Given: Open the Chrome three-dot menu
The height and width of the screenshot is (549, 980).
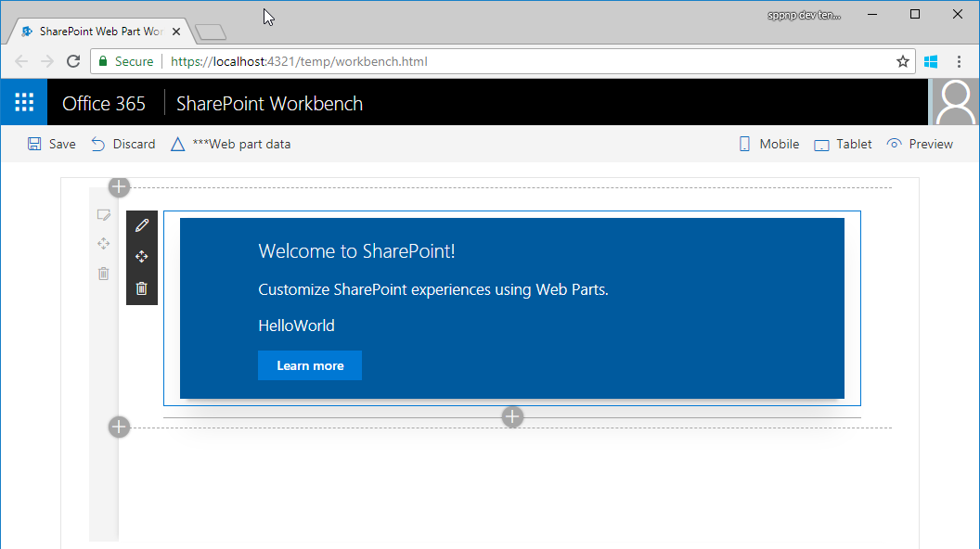Looking at the screenshot, I should pyautogui.click(x=960, y=61).
